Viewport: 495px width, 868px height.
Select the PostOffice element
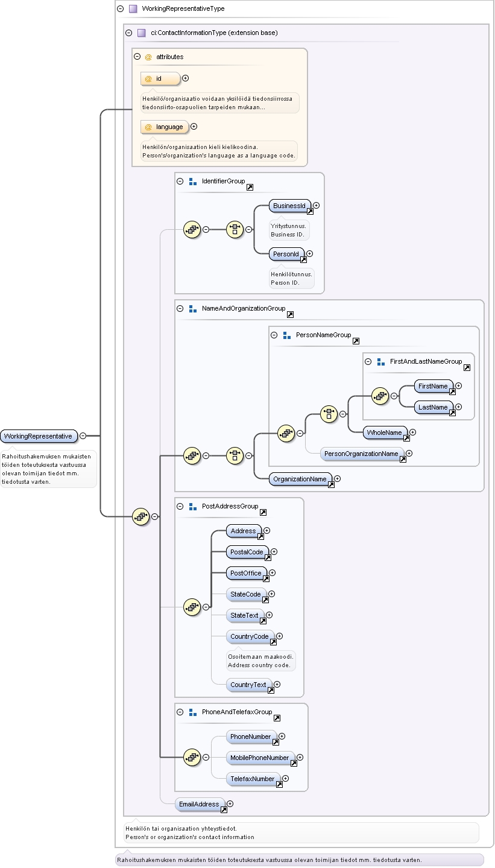(247, 573)
